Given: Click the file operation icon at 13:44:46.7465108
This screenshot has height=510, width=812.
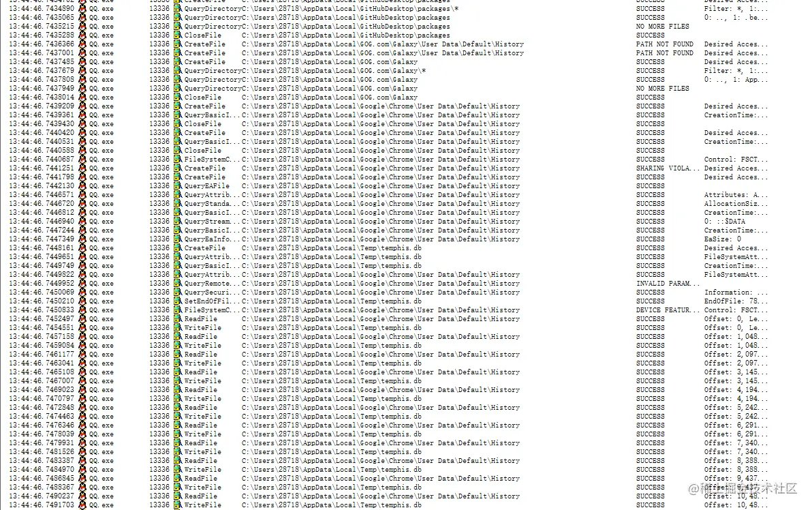Looking at the screenshot, I should pos(178,372).
